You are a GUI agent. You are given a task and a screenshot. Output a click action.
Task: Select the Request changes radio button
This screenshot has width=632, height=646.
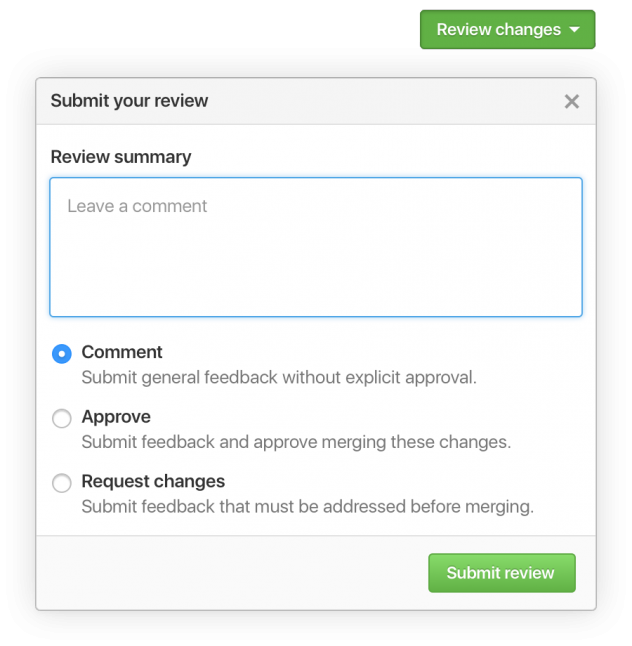pyautogui.click(x=62, y=483)
